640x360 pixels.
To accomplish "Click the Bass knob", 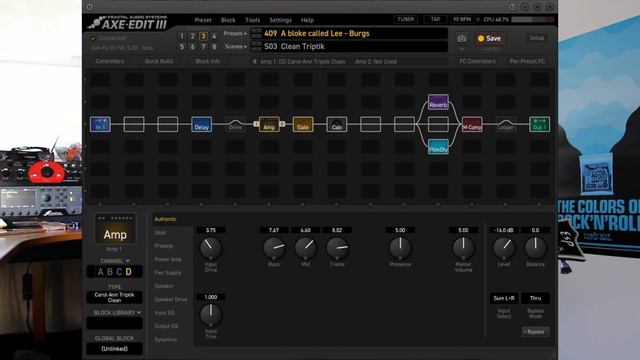I will 274,248.
